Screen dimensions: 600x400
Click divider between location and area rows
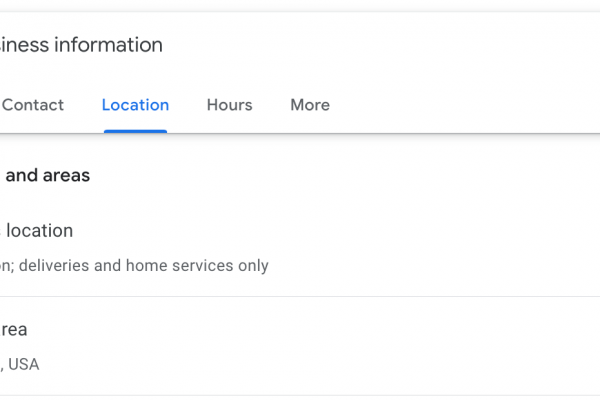coord(300,297)
